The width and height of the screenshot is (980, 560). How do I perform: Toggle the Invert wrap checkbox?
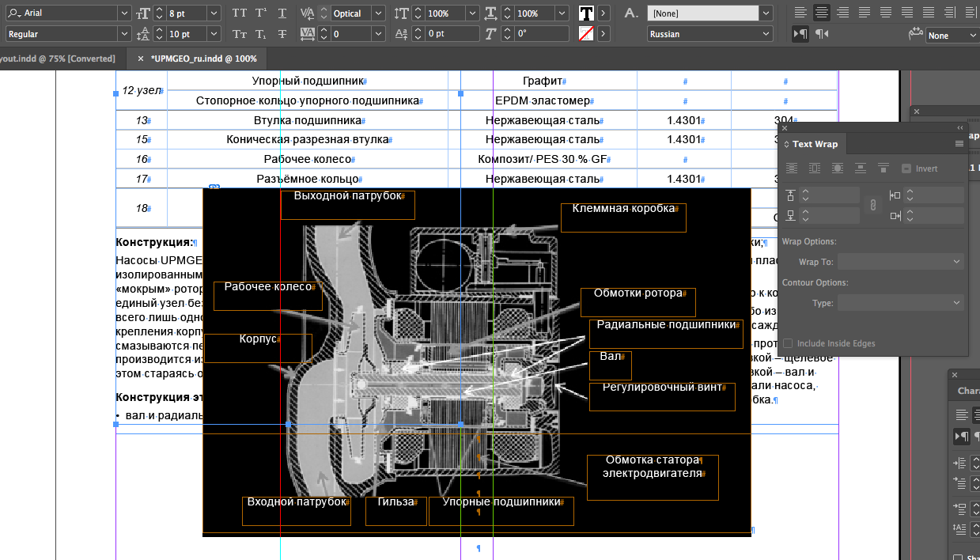point(906,168)
